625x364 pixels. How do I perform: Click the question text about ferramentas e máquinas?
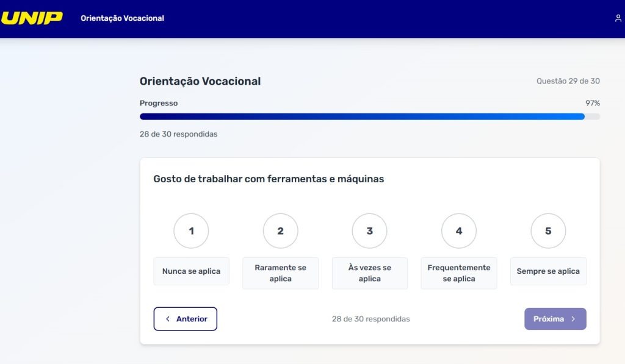click(269, 179)
